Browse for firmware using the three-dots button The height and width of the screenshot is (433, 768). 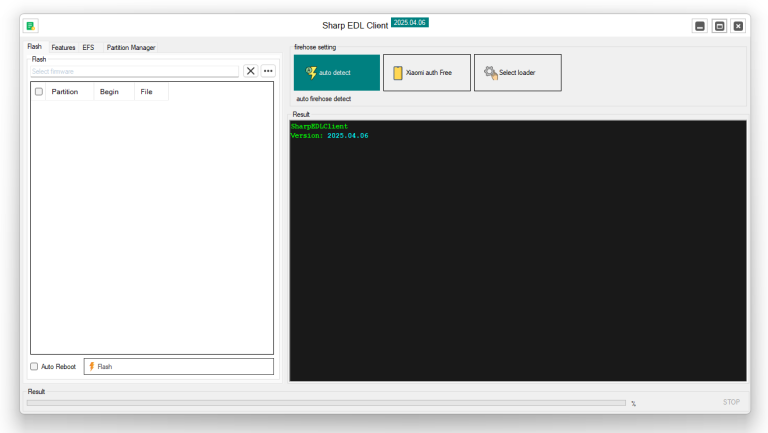pyautogui.click(x=268, y=71)
